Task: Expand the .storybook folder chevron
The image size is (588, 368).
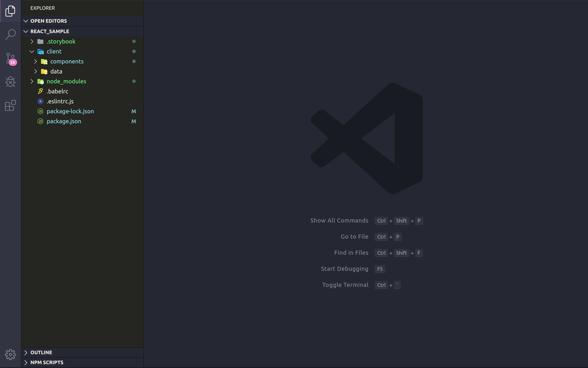Action: pos(32,41)
